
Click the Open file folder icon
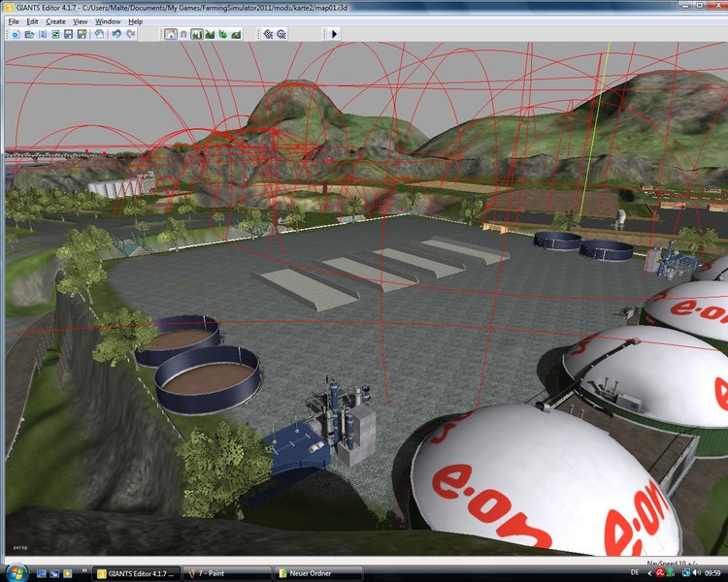[29, 34]
